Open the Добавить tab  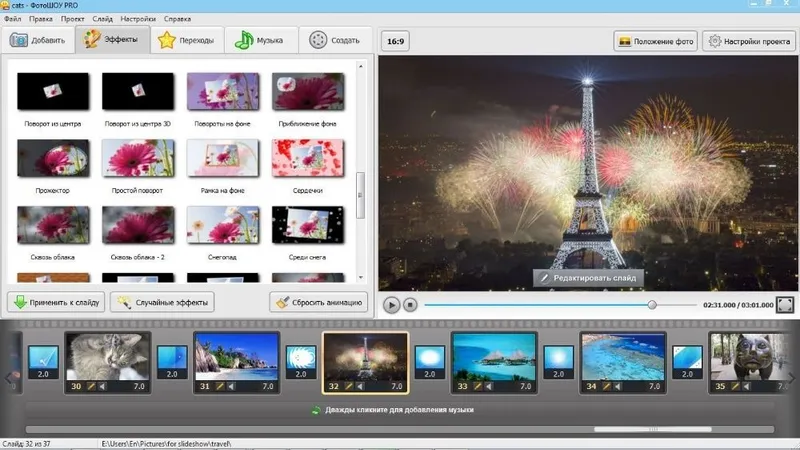point(38,40)
